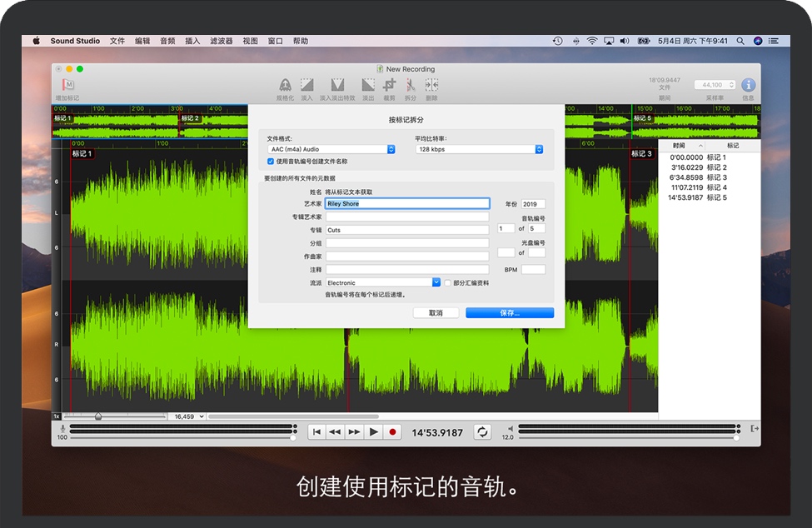Screen dimensions: 812x528
Task: Click the 裁剪 (crop) toolbar icon
Action: tap(389, 85)
